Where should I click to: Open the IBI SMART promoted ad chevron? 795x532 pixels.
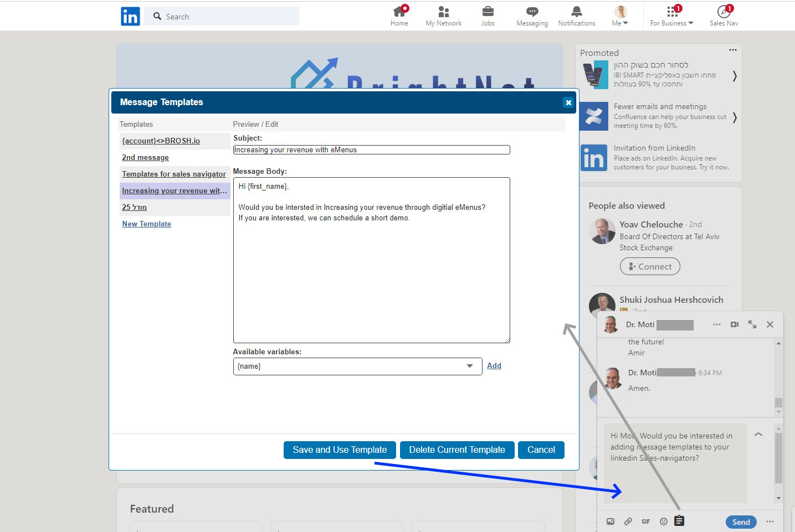pyautogui.click(x=735, y=76)
